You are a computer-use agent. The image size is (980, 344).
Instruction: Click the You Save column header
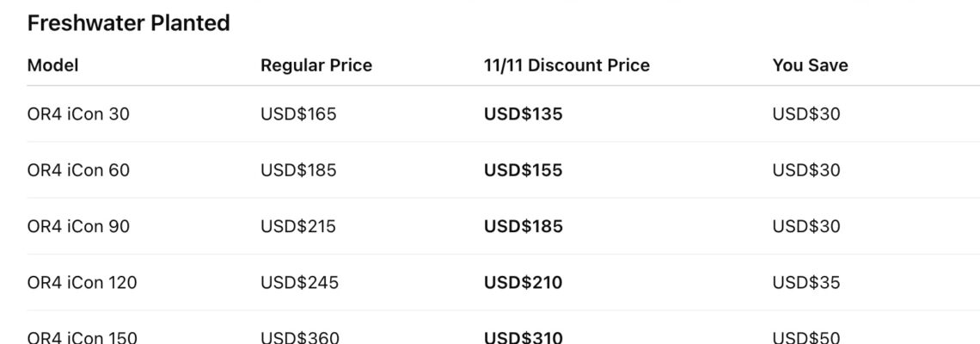[x=810, y=65]
